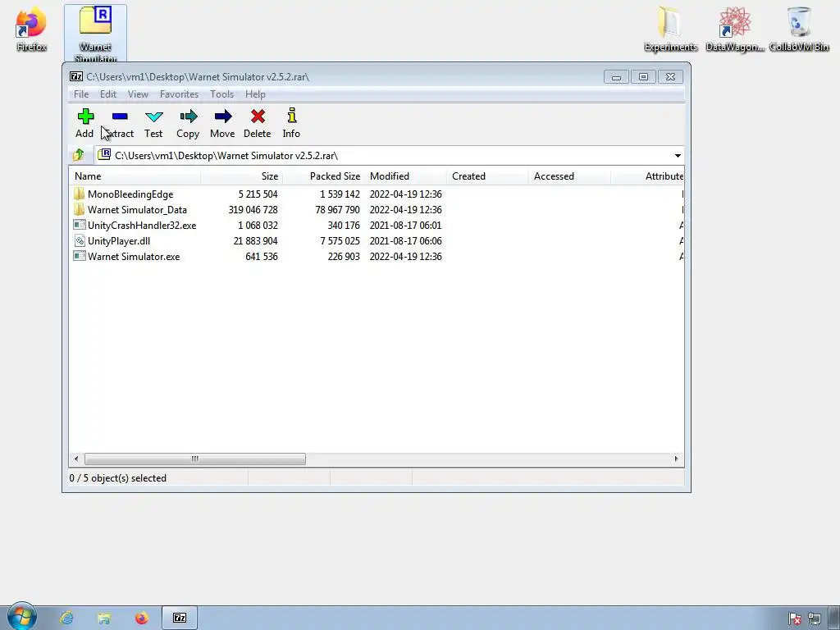Click horizontal scrollbar left arrow
Viewport: 840px width, 630px height.
76,459
